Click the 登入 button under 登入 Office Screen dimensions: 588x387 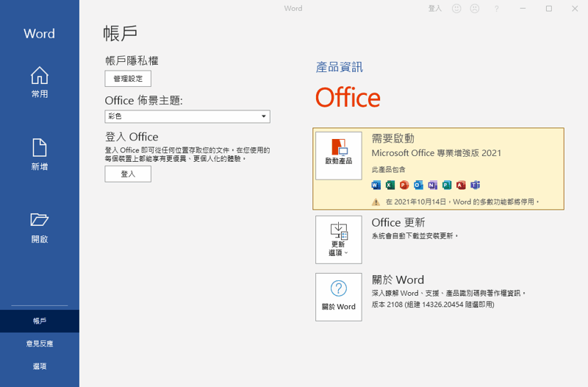point(128,174)
